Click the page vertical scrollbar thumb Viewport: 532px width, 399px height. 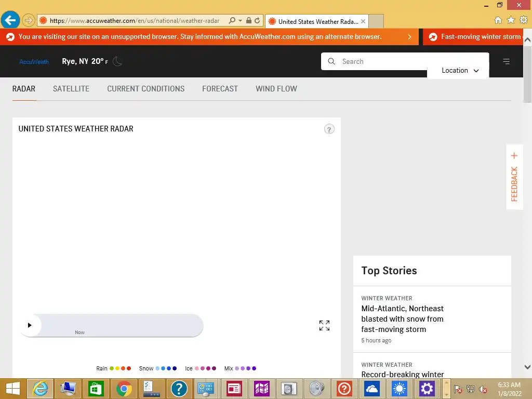pyautogui.click(x=528, y=74)
